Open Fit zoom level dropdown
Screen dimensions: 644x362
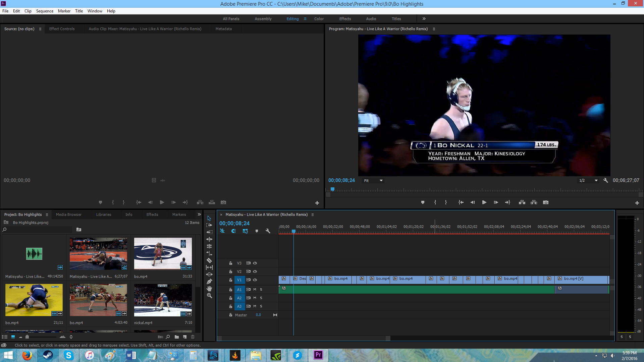point(373,181)
